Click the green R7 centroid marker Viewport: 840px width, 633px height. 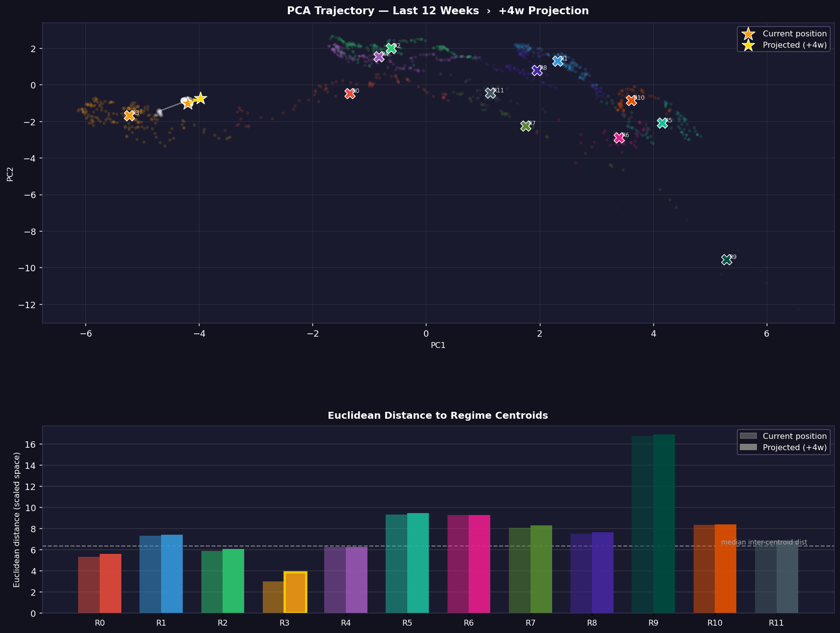[x=526, y=126]
